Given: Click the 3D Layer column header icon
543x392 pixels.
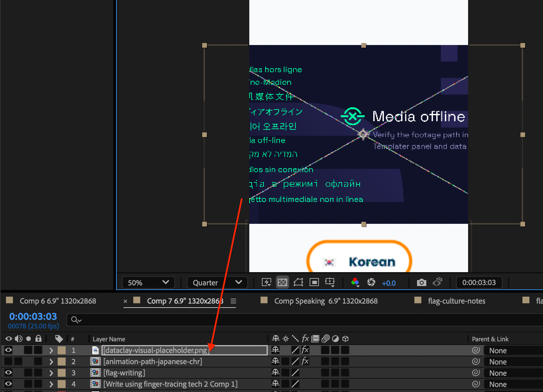Looking at the screenshot, I should click(345, 338).
